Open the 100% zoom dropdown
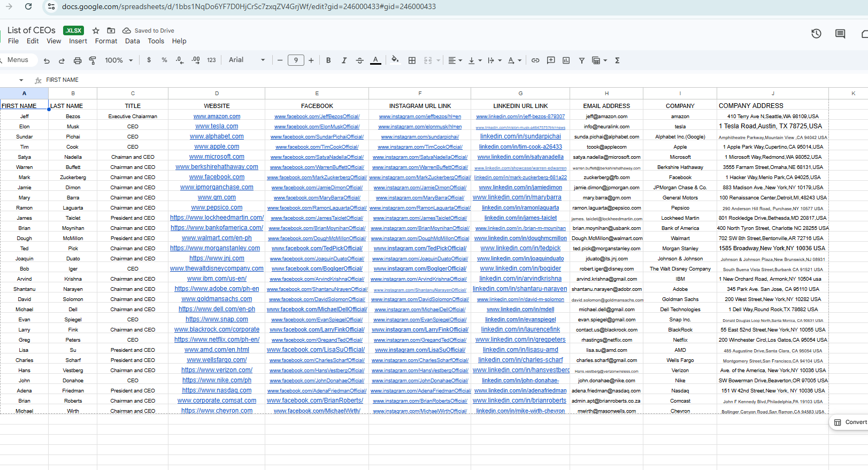 [x=119, y=60]
